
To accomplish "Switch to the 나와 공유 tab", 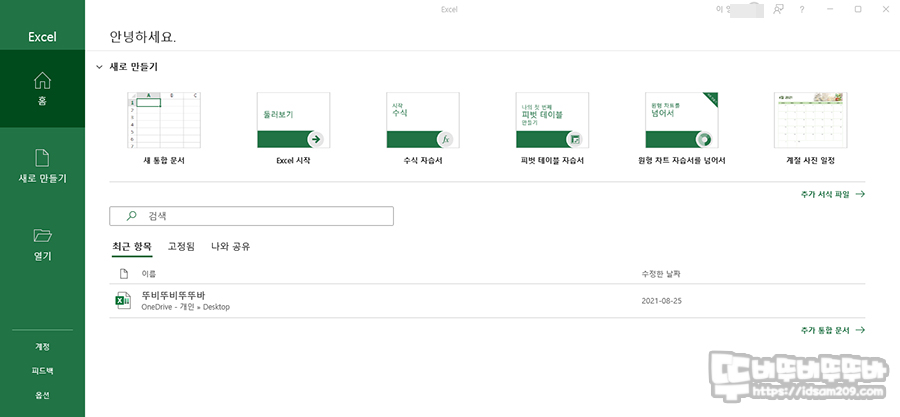I will click(231, 247).
